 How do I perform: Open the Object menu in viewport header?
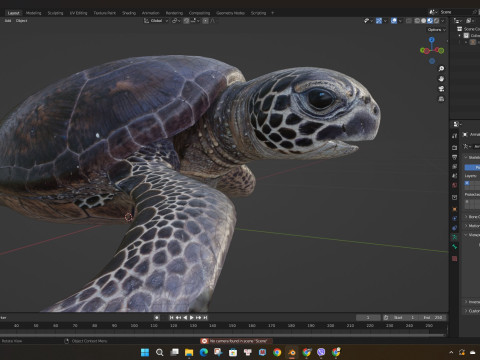point(21,21)
